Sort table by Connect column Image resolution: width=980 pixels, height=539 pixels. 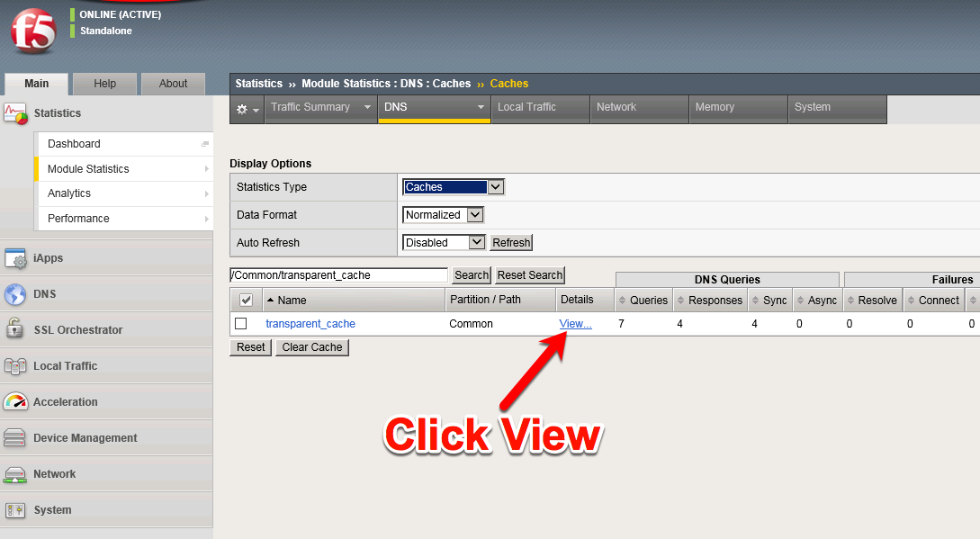[x=934, y=301]
